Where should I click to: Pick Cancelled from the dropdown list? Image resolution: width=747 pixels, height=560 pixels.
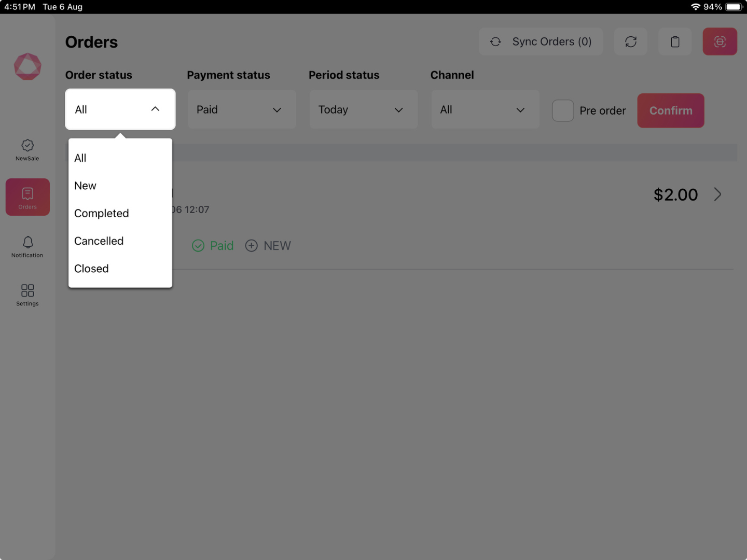99,241
